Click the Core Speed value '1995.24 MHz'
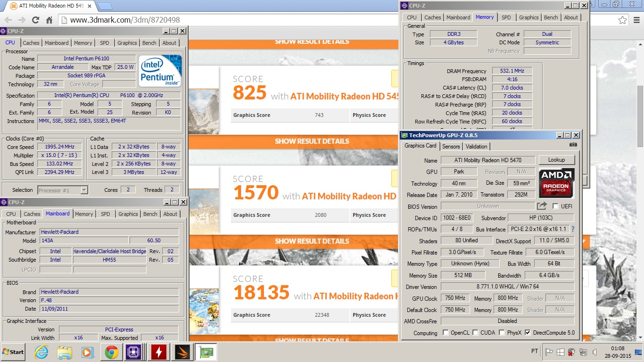Viewport: 644px width, 362px height. 59,147
